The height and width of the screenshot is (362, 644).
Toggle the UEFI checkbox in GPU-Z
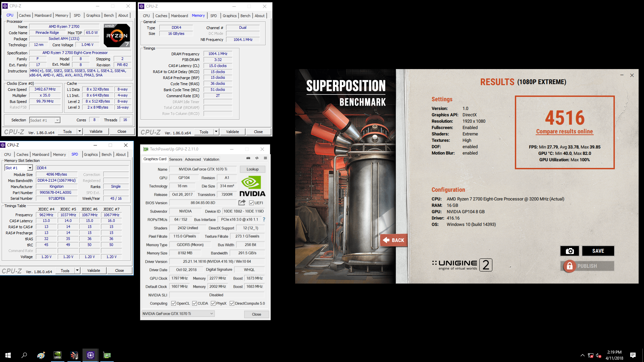pyautogui.click(x=252, y=203)
